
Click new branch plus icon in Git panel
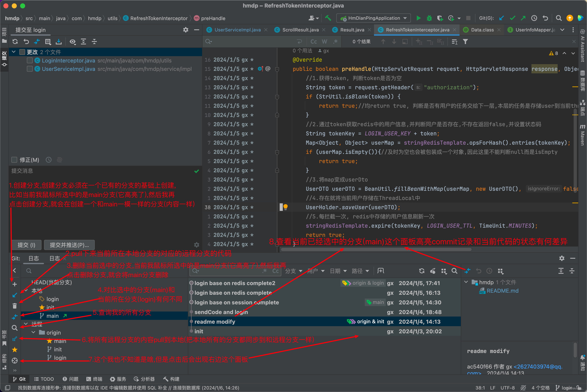coord(14,284)
